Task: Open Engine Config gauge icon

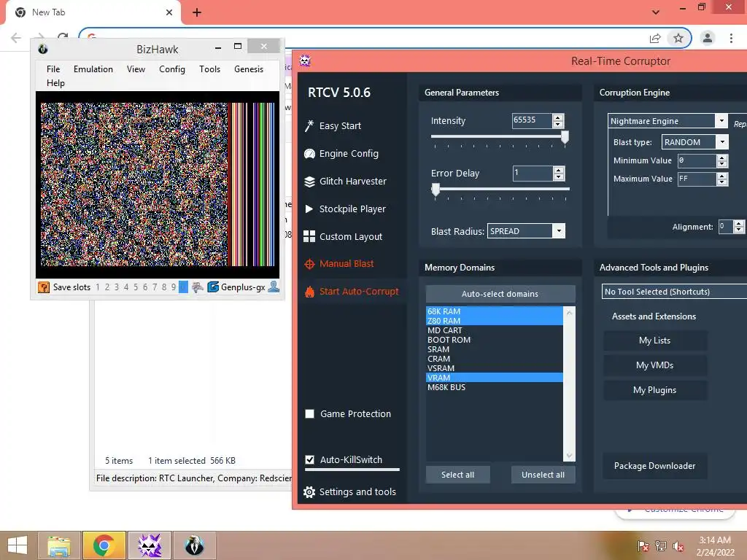Action: (x=309, y=153)
